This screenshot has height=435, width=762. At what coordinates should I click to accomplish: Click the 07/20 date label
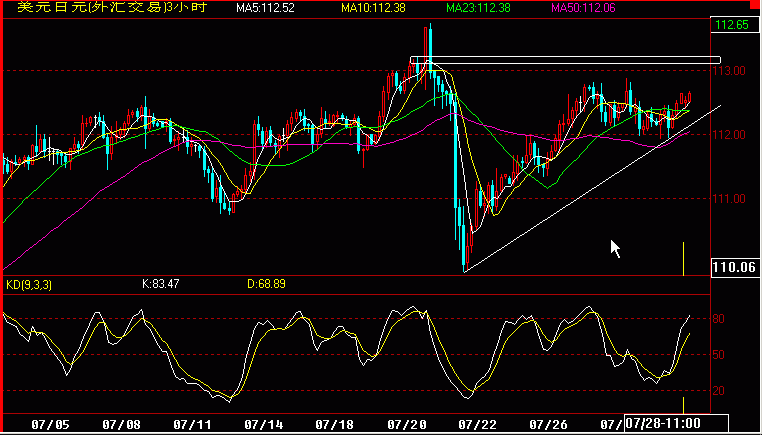(407, 425)
